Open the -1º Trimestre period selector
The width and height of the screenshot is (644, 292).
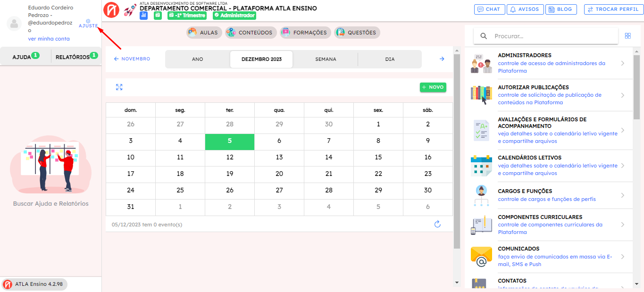click(187, 16)
